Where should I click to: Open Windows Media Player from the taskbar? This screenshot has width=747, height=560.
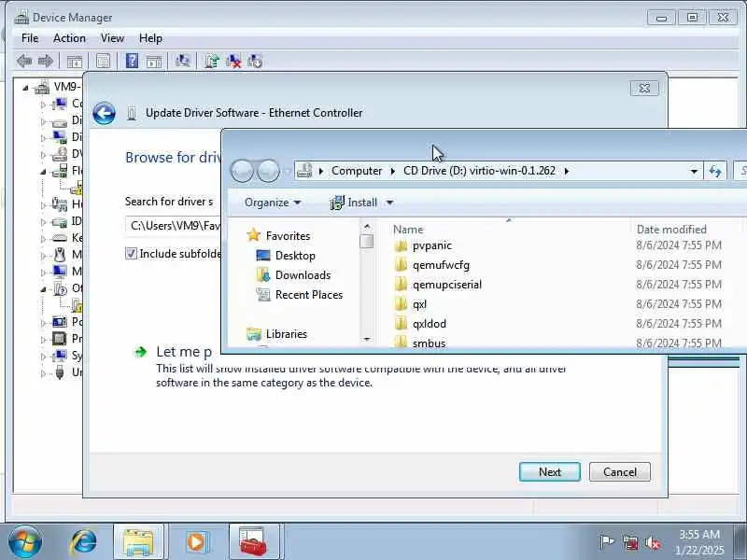point(196,542)
